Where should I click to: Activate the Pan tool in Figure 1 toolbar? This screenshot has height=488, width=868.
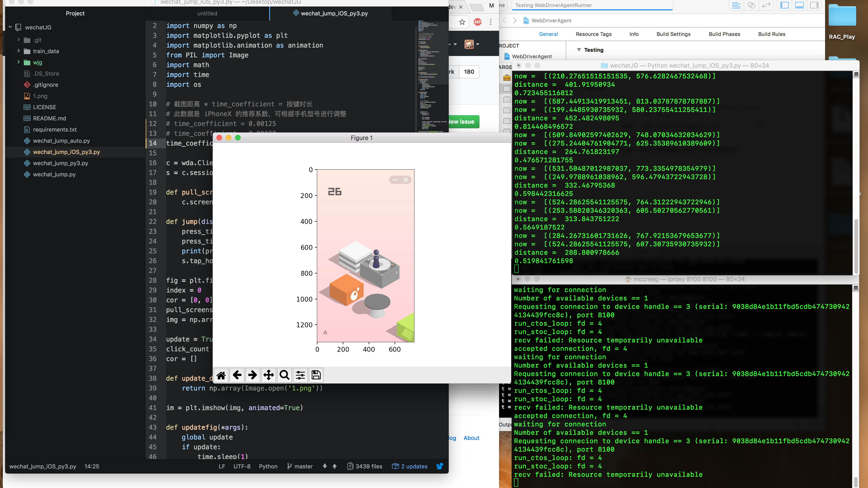269,375
